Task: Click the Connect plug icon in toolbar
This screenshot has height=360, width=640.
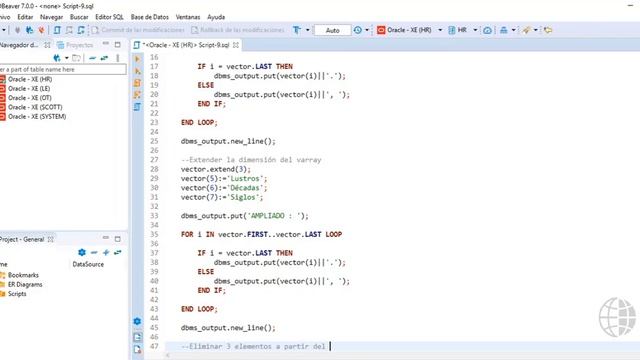Action: tap(17, 30)
